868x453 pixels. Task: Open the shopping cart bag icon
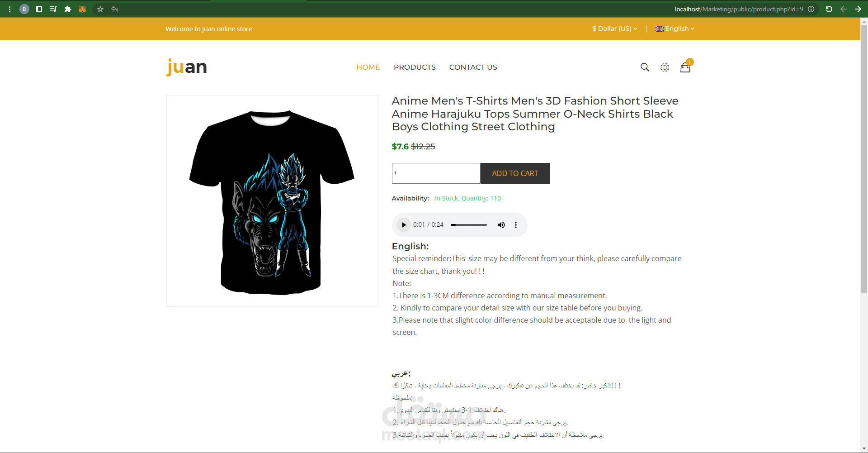point(685,67)
